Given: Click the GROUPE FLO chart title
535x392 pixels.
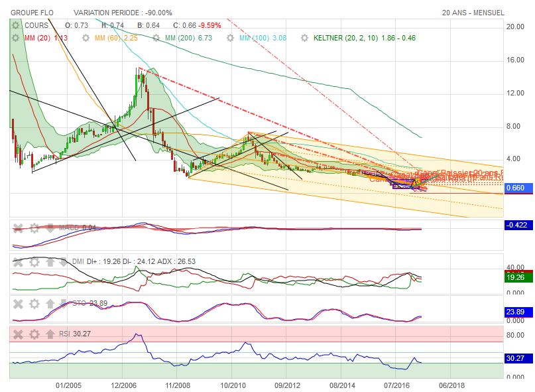Looking at the screenshot, I should coord(32,13).
